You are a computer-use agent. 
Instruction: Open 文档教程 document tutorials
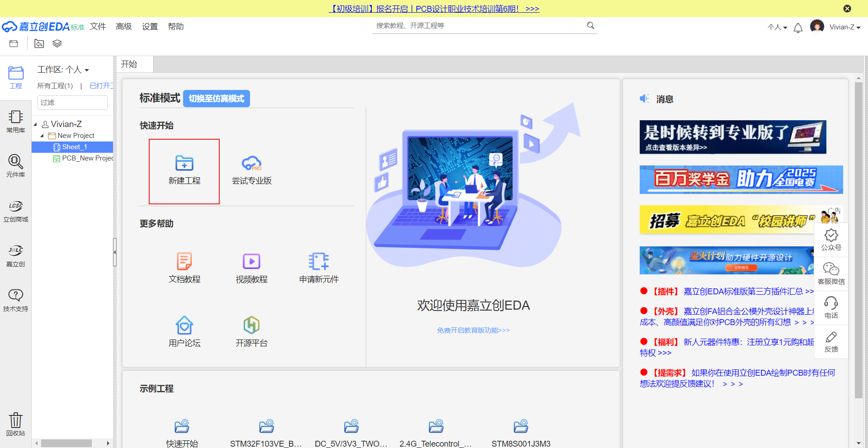click(x=184, y=269)
